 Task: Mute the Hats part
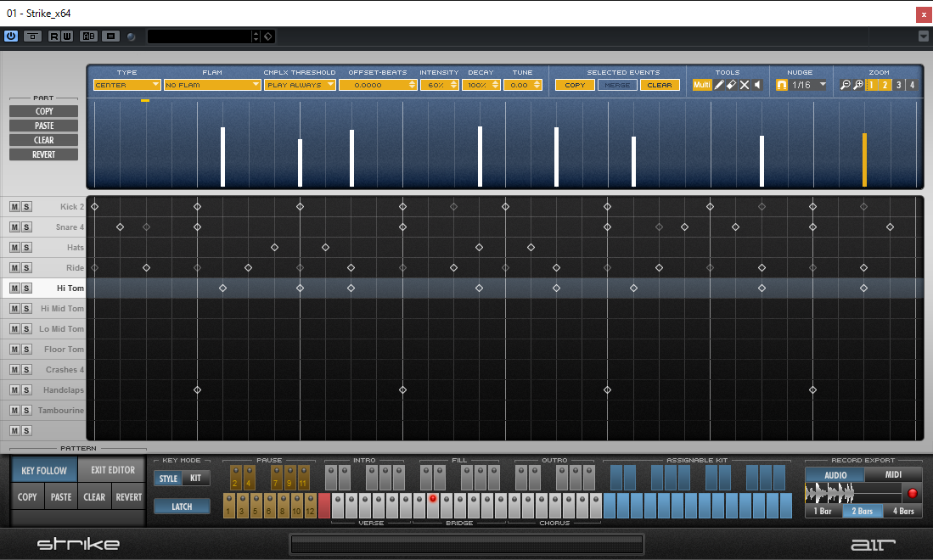pyautogui.click(x=15, y=247)
